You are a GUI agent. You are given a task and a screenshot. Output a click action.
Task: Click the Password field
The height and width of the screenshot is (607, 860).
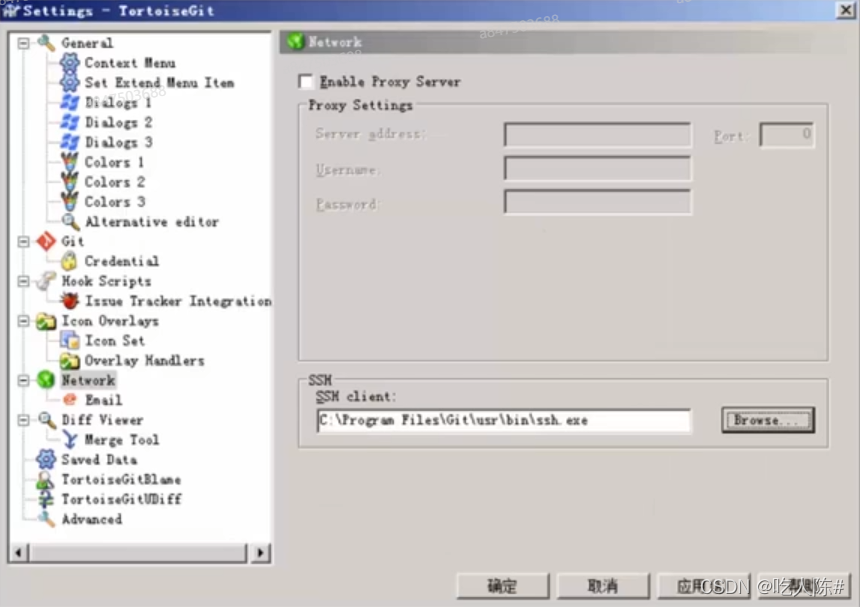coord(597,202)
